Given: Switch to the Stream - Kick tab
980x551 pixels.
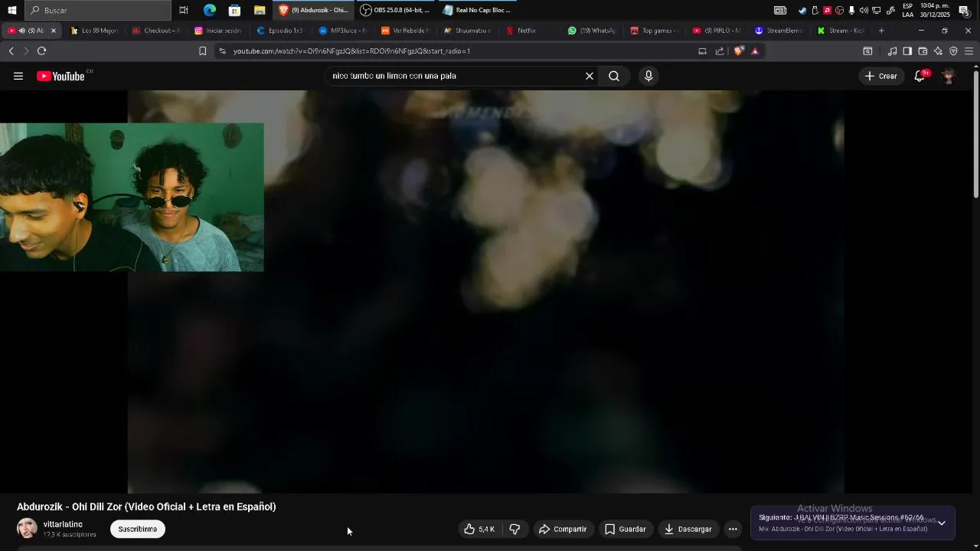Looking at the screenshot, I should 841,31.
